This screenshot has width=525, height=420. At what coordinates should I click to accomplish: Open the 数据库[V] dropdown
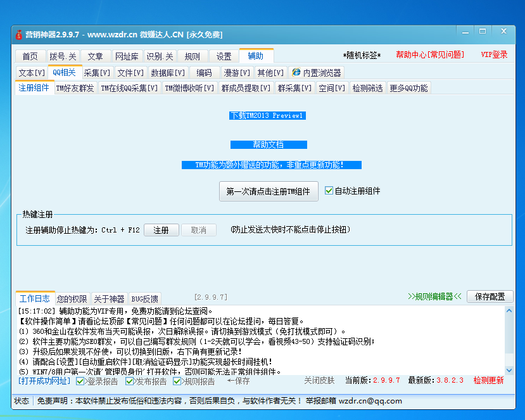click(x=166, y=72)
